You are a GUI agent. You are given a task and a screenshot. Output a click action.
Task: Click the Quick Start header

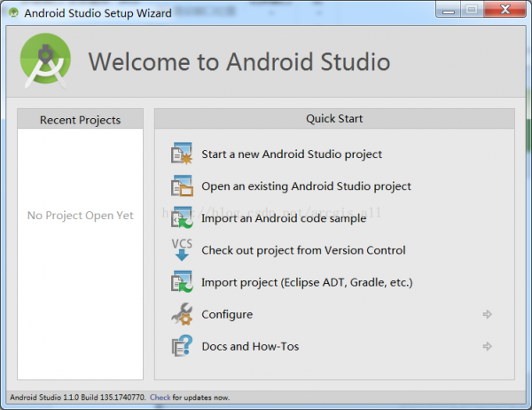click(x=334, y=119)
